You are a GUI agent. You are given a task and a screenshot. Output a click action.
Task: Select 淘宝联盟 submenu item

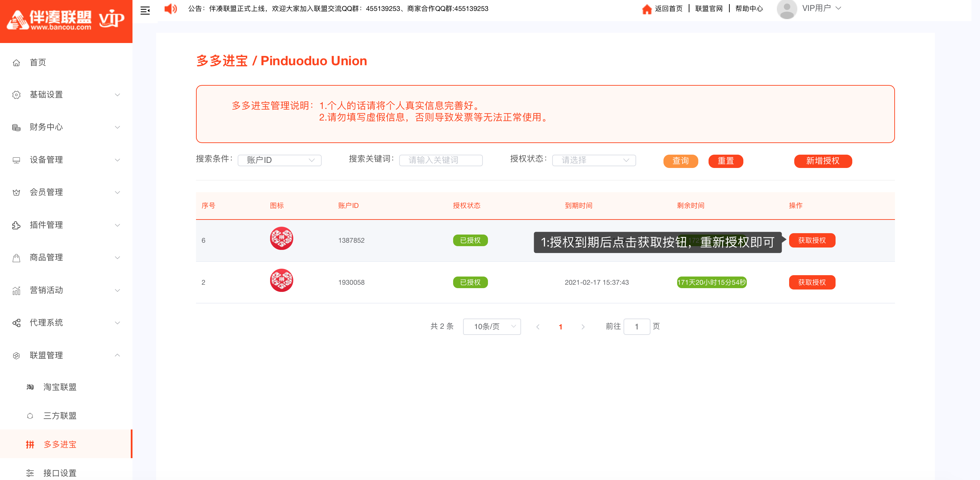click(66, 387)
